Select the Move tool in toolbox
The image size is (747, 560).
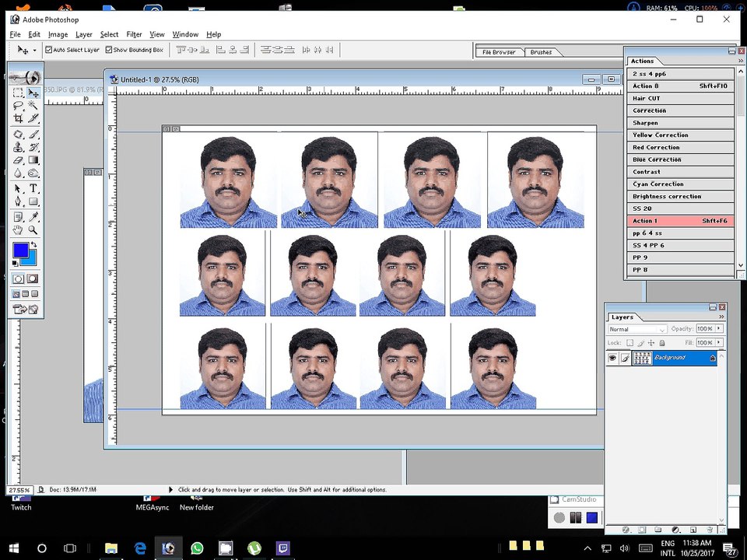point(33,93)
